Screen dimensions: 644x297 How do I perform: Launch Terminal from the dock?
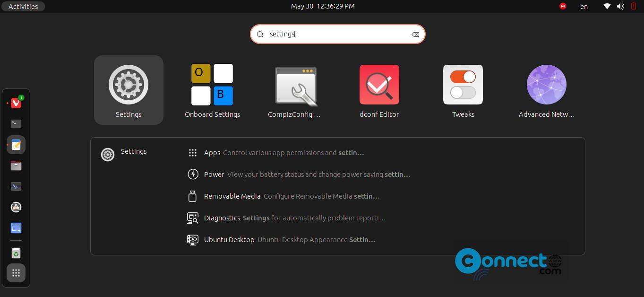click(x=16, y=123)
